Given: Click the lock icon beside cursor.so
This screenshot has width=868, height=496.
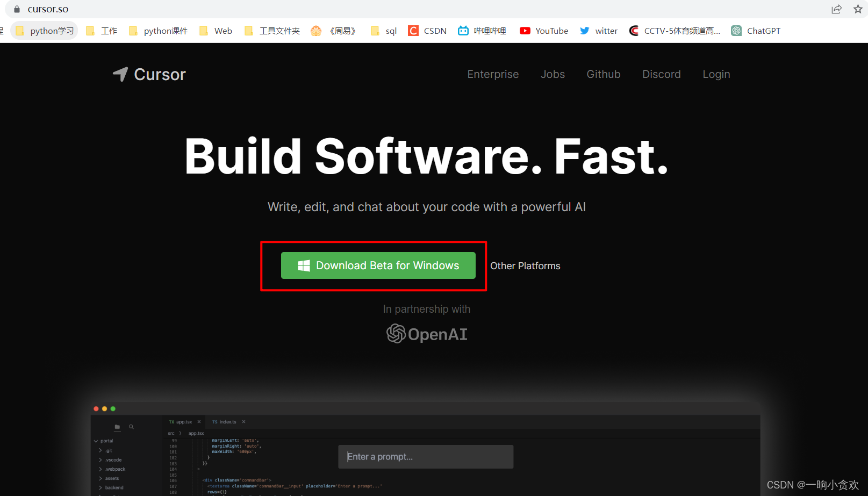Looking at the screenshot, I should tap(17, 9).
